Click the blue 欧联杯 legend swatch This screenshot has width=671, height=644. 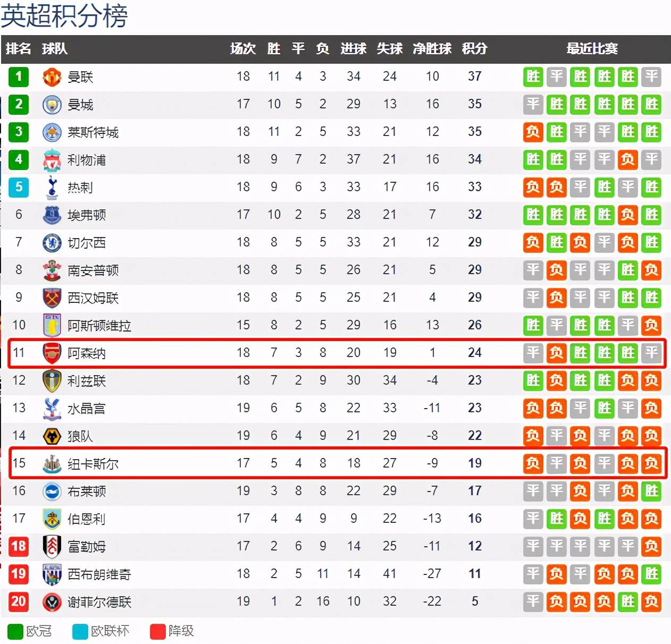[80, 631]
